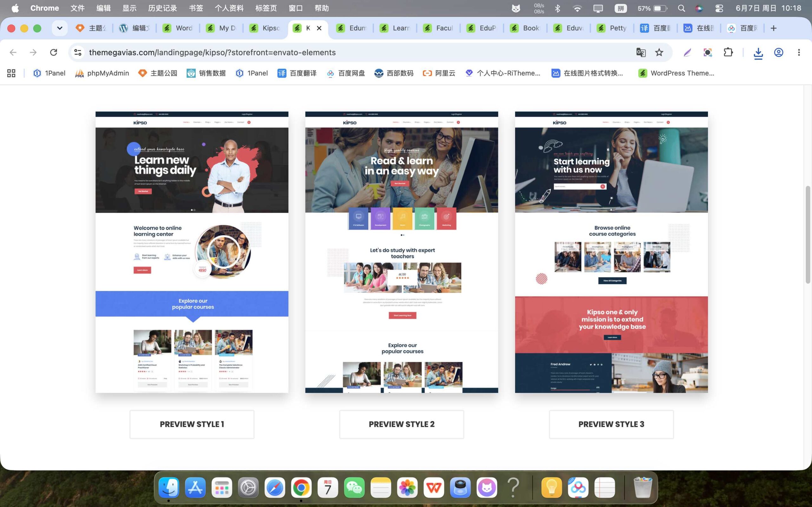Viewport: 812px width, 507px height.
Task: Open macOS Control Center toggle icon
Action: point(719,8)
